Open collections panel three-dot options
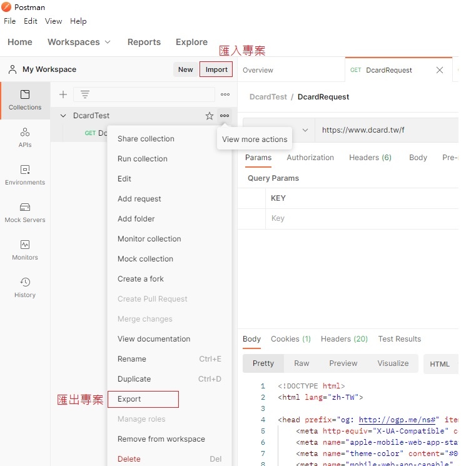 pyautogui.click(x=225, y=94)
